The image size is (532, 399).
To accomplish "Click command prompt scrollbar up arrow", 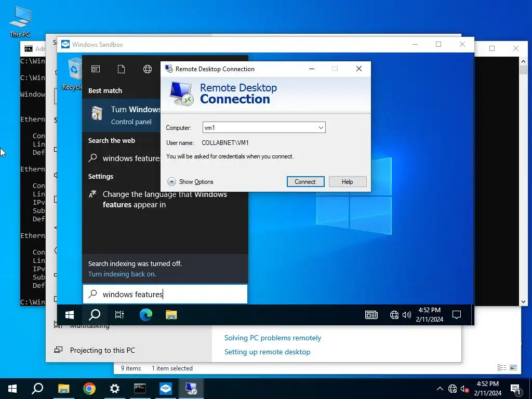I will coord(523,61).
